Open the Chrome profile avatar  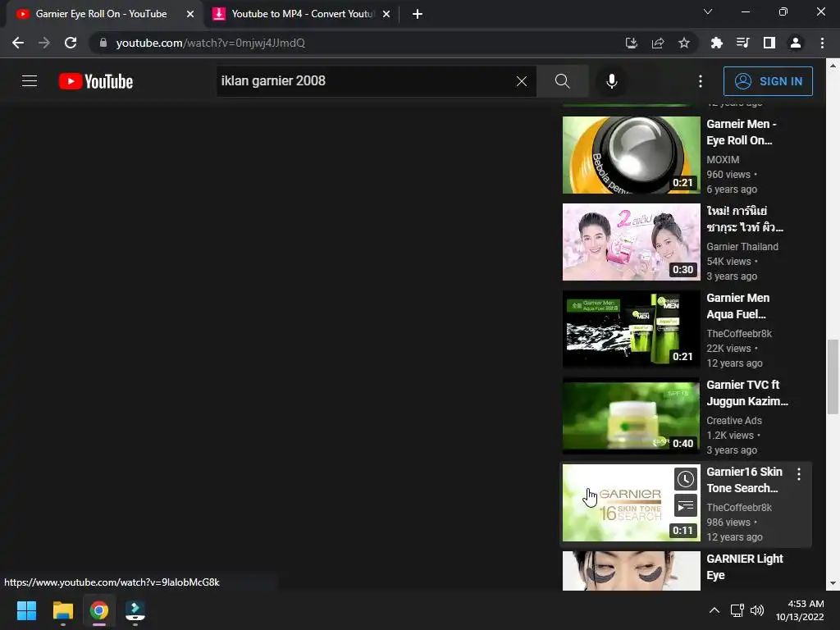(796, 43)
